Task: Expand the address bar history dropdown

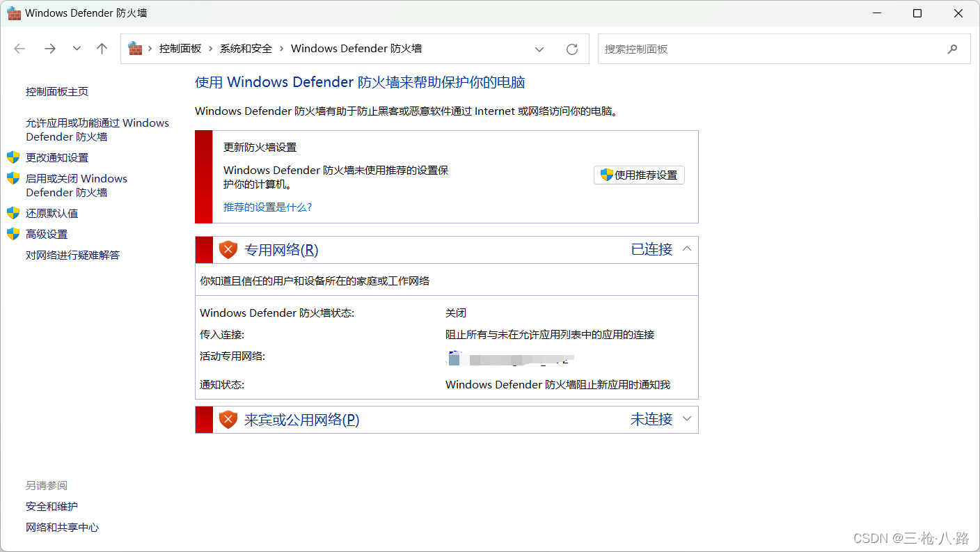Action: (539, 49)
